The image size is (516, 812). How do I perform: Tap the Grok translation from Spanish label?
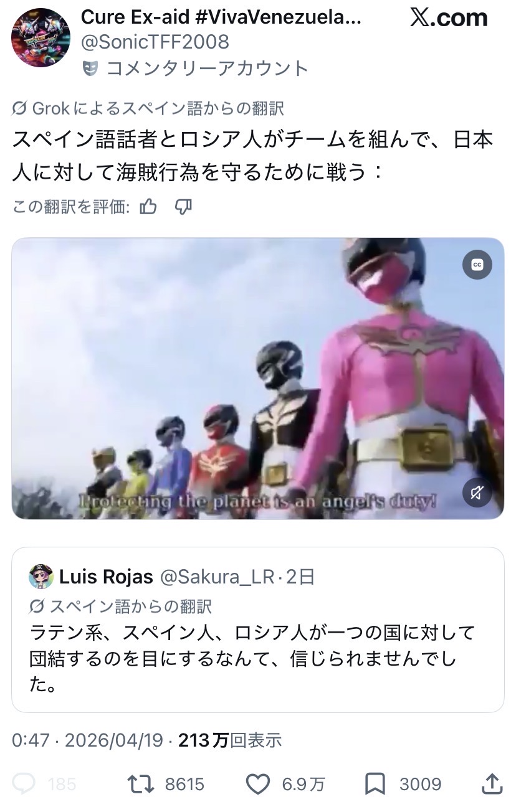[x=148, y=108]
